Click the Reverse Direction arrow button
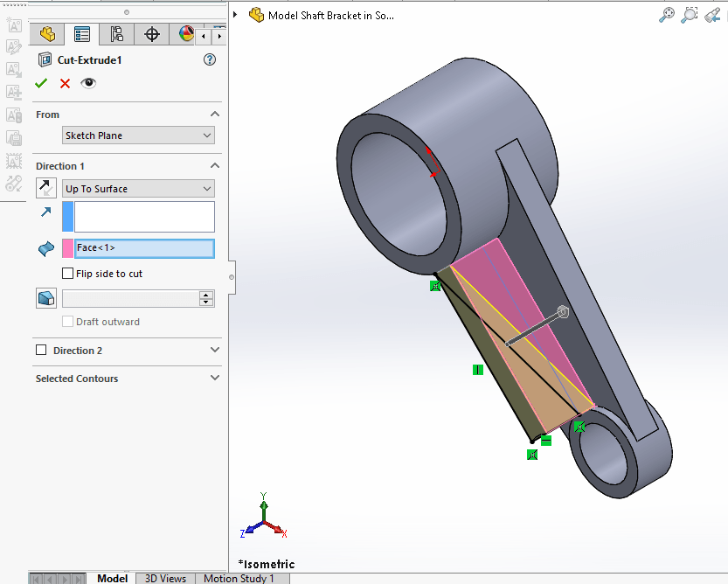The height and width of the screenshot is (584, 728). pyautogui.click(x=45, y=187)
